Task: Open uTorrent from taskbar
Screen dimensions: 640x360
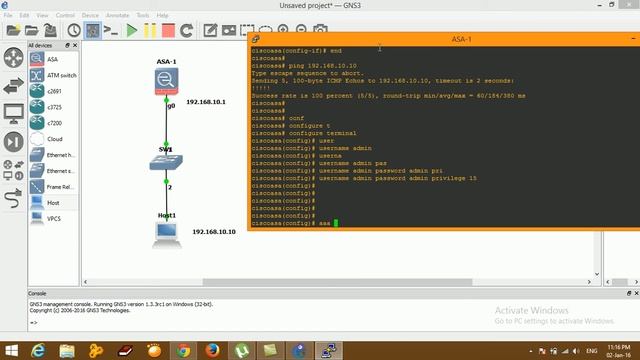Action: [x=242, y=351]
